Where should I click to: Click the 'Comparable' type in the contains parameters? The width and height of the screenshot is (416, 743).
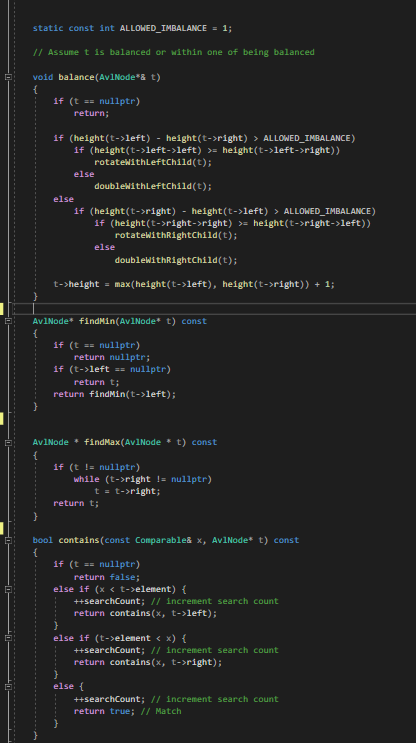[160, 540]
